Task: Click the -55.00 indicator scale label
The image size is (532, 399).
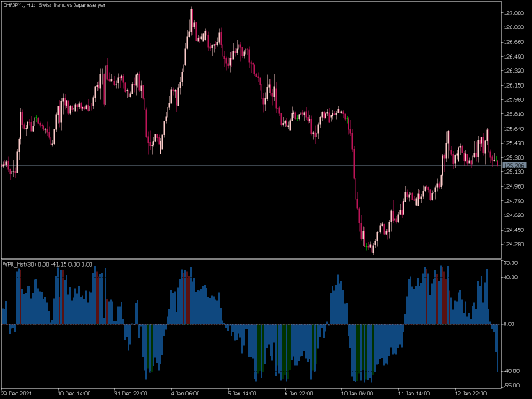Action: point(511,386)
